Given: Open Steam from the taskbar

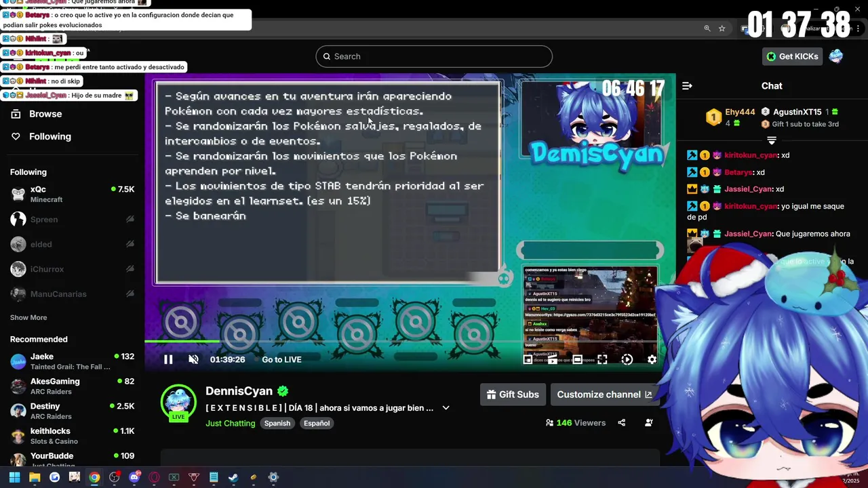Looking at the screenshot, I should click(x=233, y=477).
